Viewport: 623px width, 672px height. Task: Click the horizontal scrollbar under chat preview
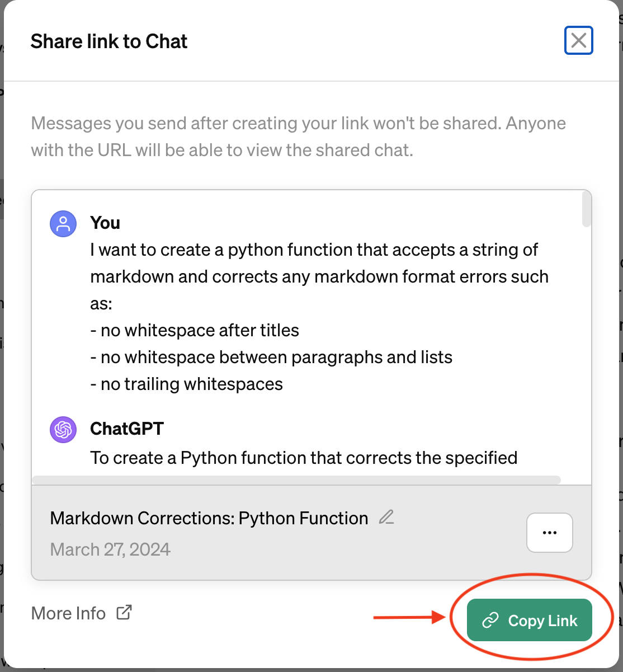pos(296,480)
